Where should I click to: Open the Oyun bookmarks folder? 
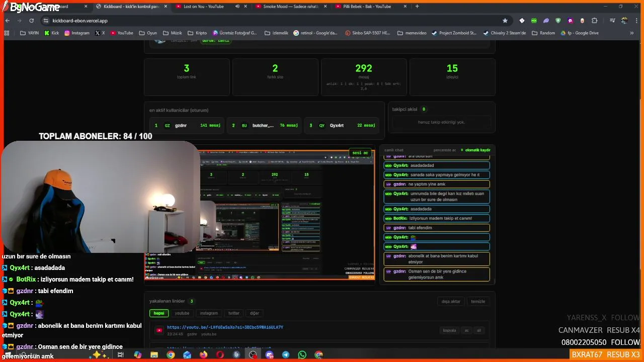click(148, 33)
